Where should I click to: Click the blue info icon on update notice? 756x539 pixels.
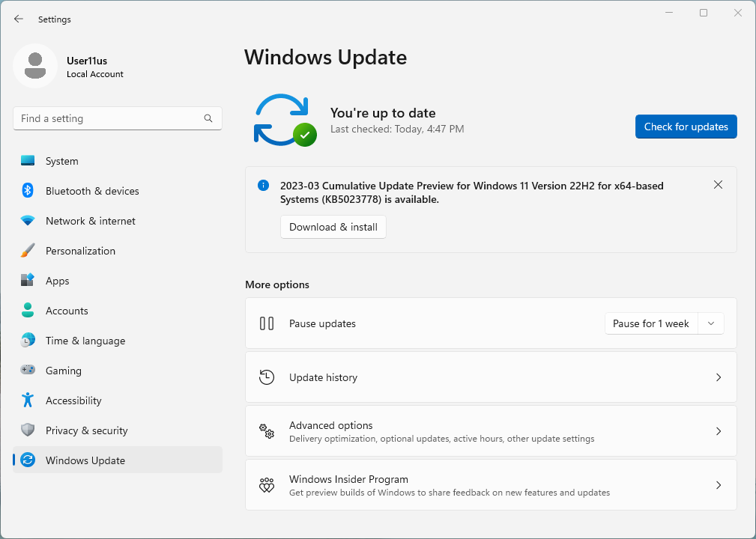click(263, 186)
